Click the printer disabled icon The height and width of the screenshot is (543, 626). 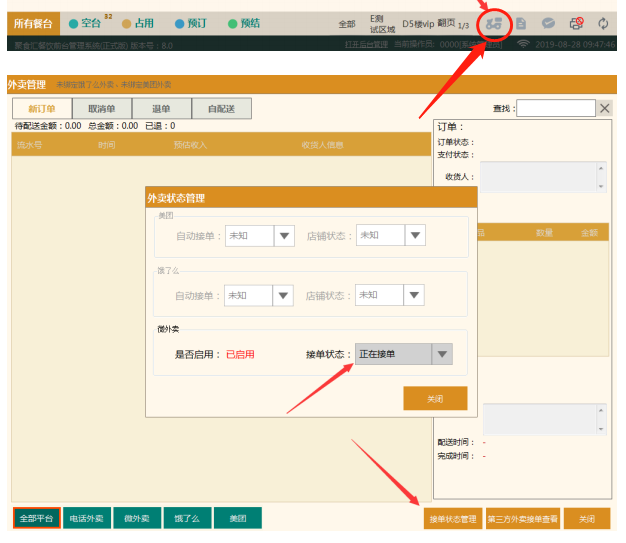coord(576,23)
